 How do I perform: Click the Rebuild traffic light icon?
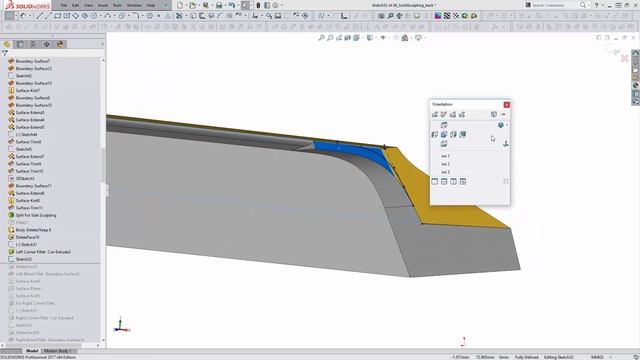click(x=258, y=5)
